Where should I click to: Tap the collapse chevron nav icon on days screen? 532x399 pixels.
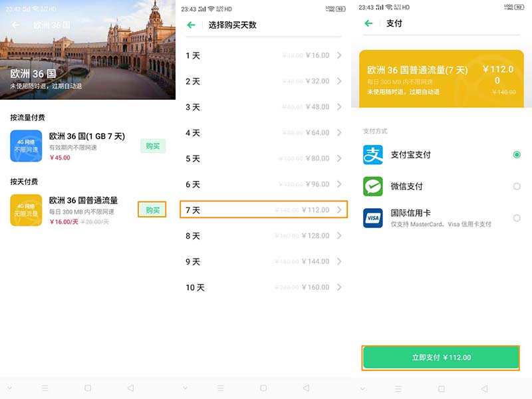point(185,388)
